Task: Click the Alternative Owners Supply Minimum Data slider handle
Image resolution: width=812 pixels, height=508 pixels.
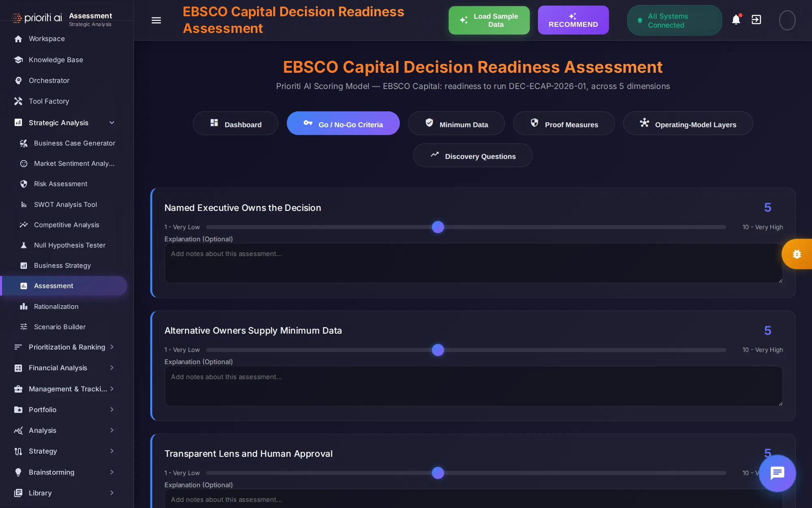Action: coord(438,350)
